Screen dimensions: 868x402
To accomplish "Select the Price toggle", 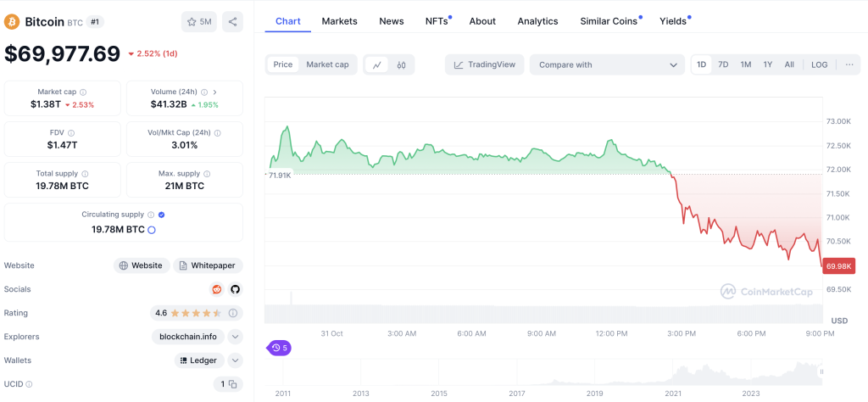I will 283,64.
